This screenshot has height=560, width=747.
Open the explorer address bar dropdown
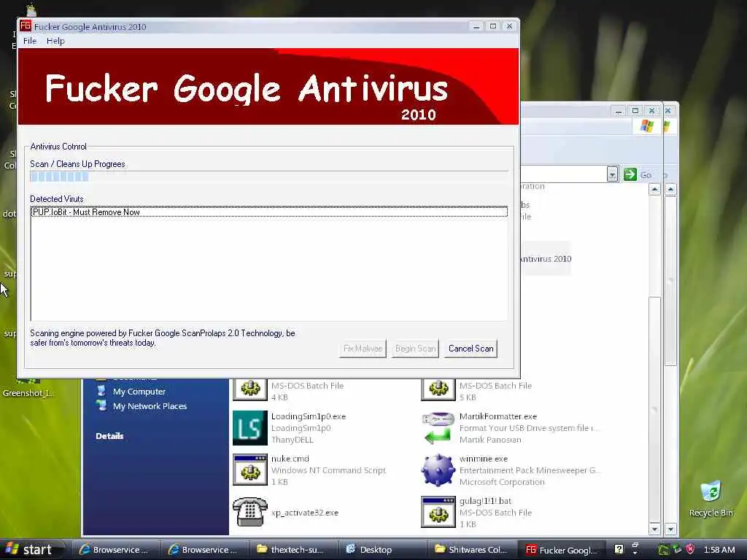[612, 174]
